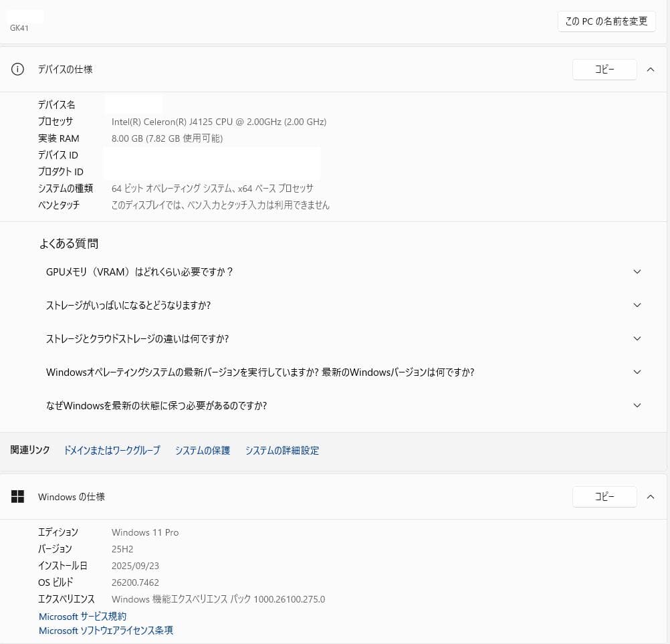This screenshot has height=644, width=670.
Task: Open システムの保護 link
Action: click(x=202, y=451)
